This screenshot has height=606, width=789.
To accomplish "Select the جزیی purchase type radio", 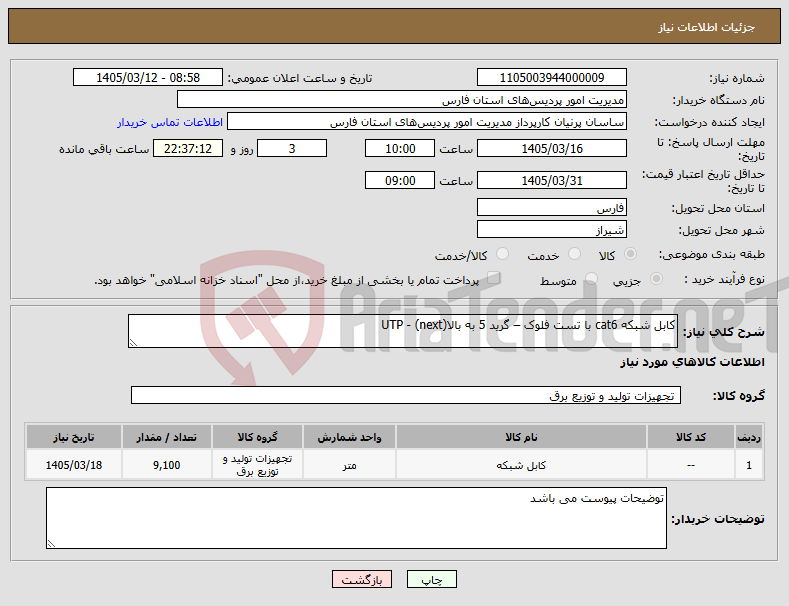I will [656, 279].
